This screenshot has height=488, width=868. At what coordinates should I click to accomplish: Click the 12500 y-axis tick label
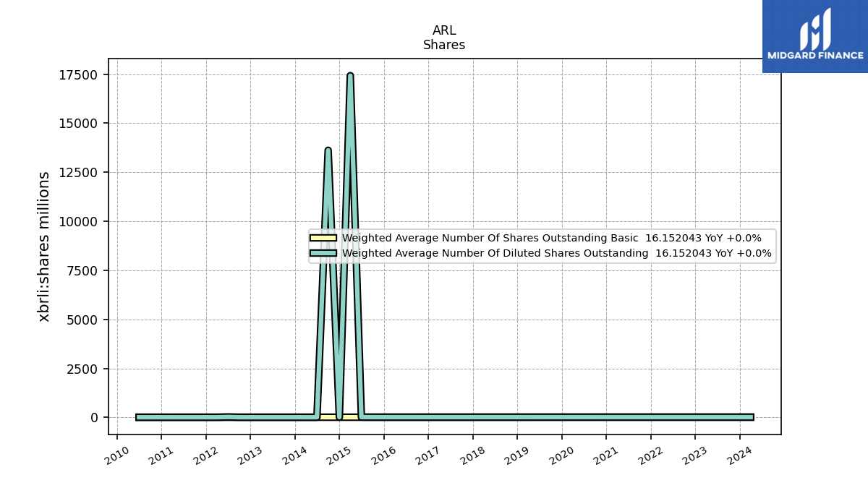pyautogui.click(x=79, y=173)
